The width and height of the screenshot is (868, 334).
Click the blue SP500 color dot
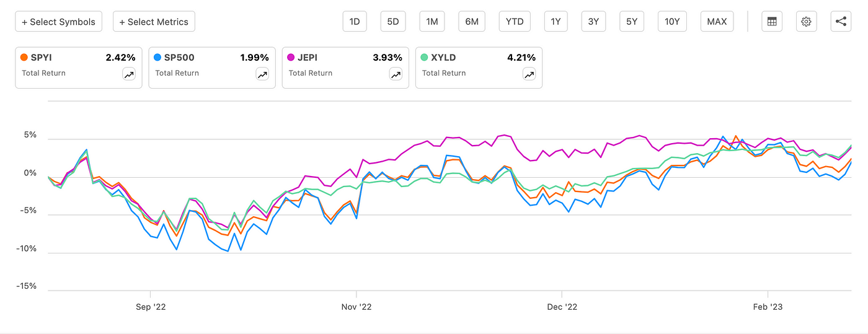pos(157,58)
